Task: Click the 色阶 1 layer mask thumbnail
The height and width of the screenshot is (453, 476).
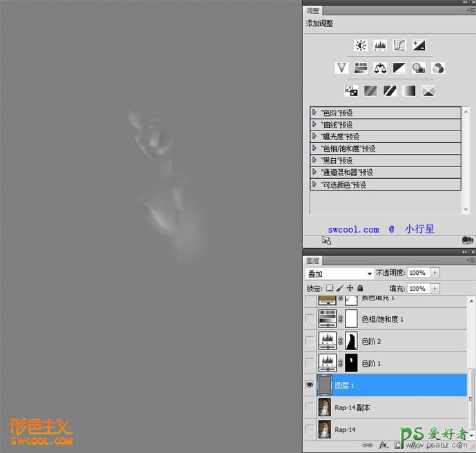Action: point(351,363)
